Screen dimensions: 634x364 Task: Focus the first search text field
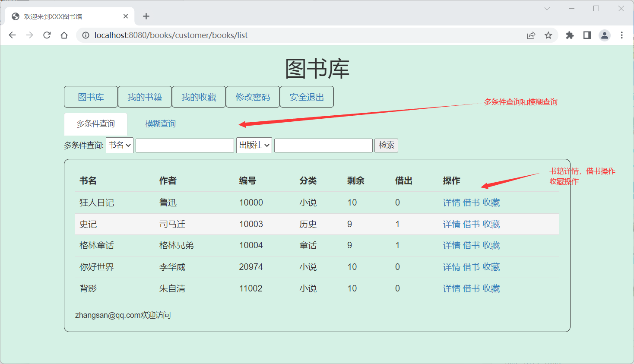point(185,145)
